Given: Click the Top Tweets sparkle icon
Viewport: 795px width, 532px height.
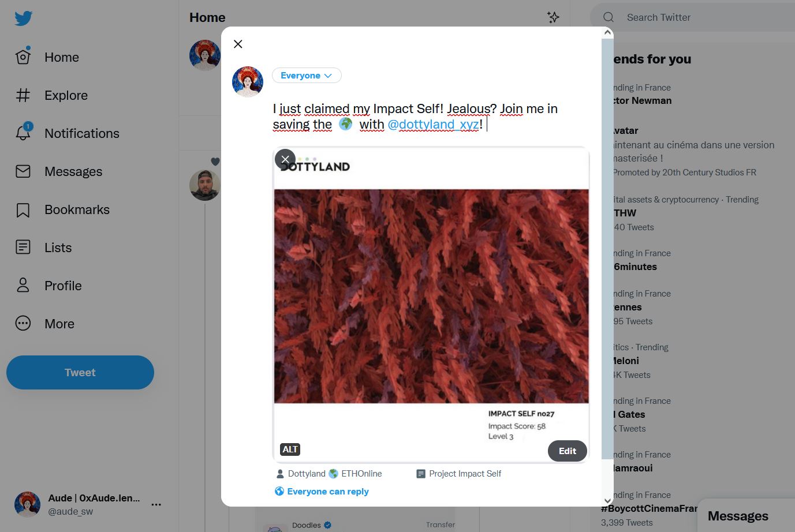Looking at the screenshot, I should 553,17.
